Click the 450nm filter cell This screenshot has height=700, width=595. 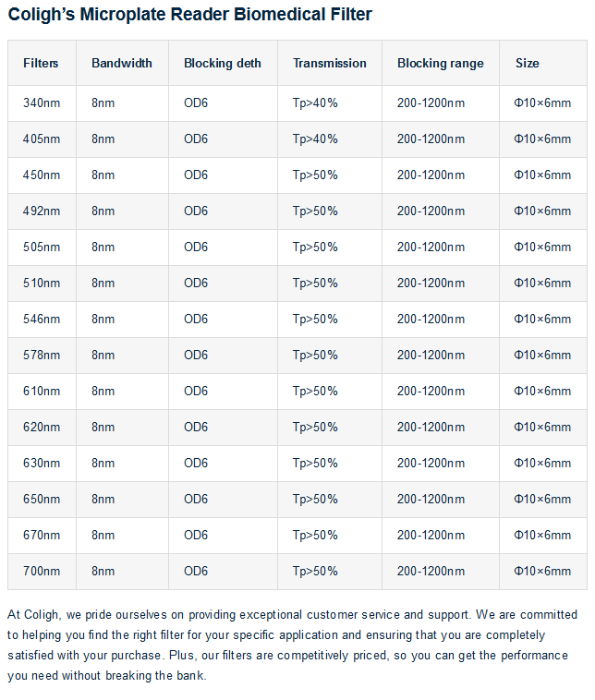click(42, 175)
